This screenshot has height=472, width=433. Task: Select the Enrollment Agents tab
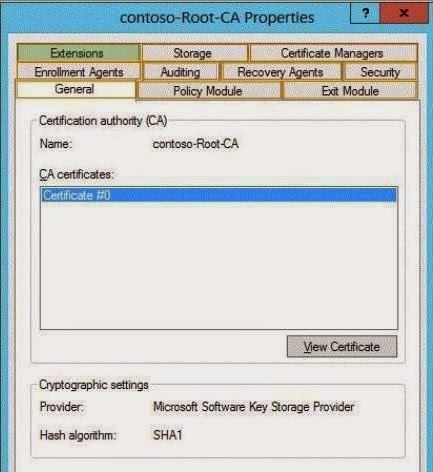coord(79,72)
